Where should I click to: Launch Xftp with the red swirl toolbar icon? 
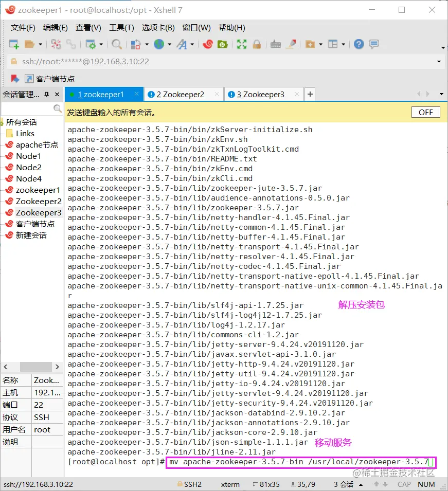pyautogui.click(x=207, y=44)
